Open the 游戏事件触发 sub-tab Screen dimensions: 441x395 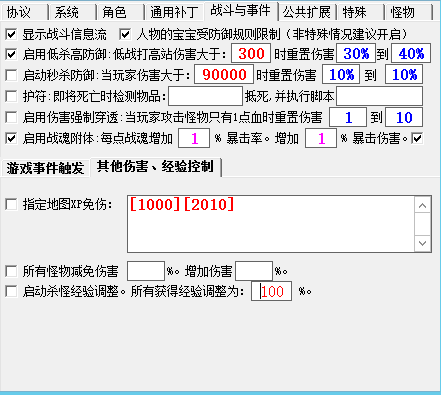[x=45, y=168]
